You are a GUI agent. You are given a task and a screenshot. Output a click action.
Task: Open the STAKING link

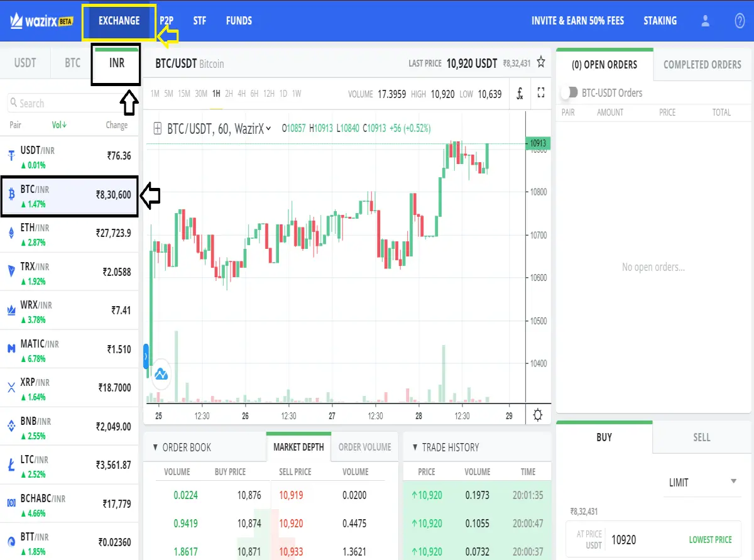click(x=660, y=21)
